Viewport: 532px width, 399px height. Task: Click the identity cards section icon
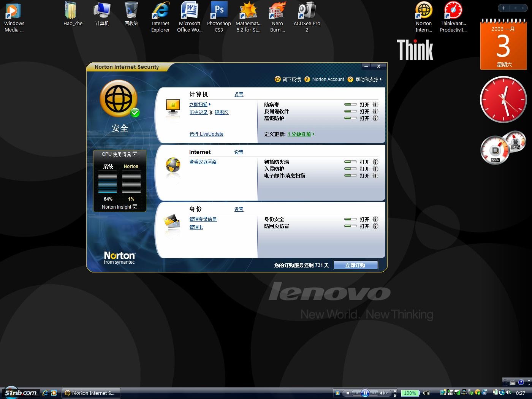pos(172,222)
